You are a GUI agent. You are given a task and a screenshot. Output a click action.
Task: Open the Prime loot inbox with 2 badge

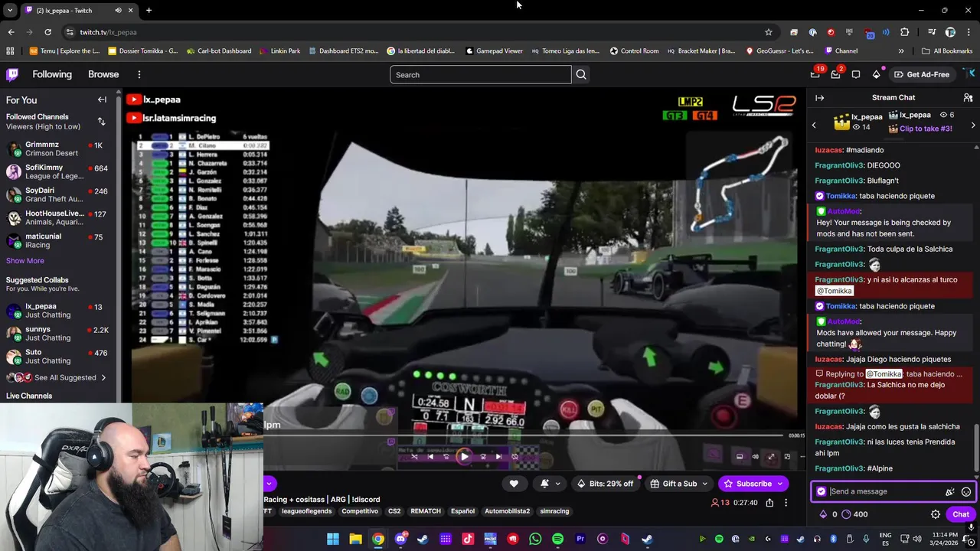[836, 74]
